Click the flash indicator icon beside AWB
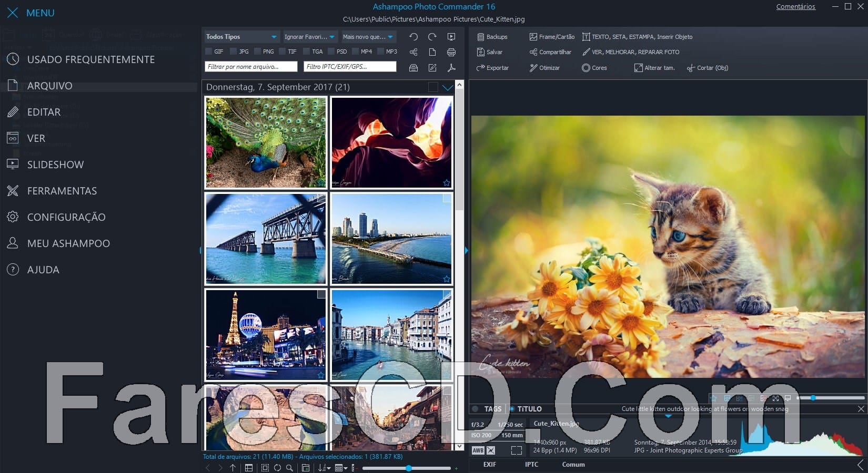868x473 pixels. tap(491, 450)
